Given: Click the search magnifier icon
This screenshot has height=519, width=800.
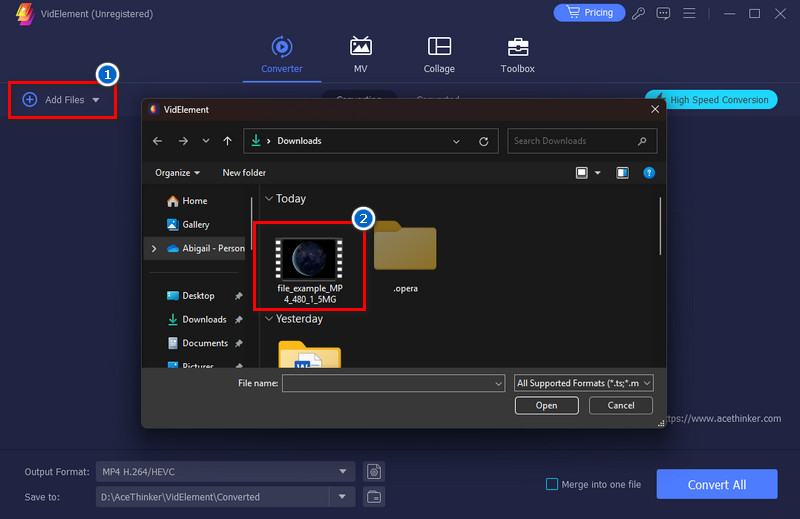Looking at the screenshot, I should [642, 141].
